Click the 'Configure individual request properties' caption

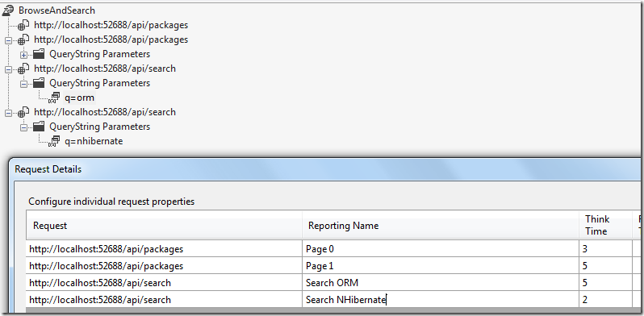[111, 202]
